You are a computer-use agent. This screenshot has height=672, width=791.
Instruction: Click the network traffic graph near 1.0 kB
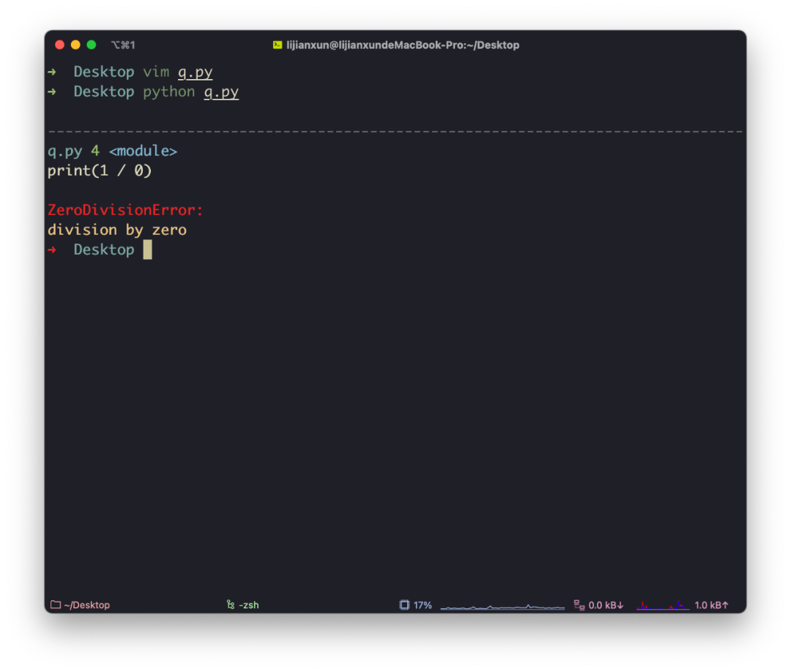point(661,606)
